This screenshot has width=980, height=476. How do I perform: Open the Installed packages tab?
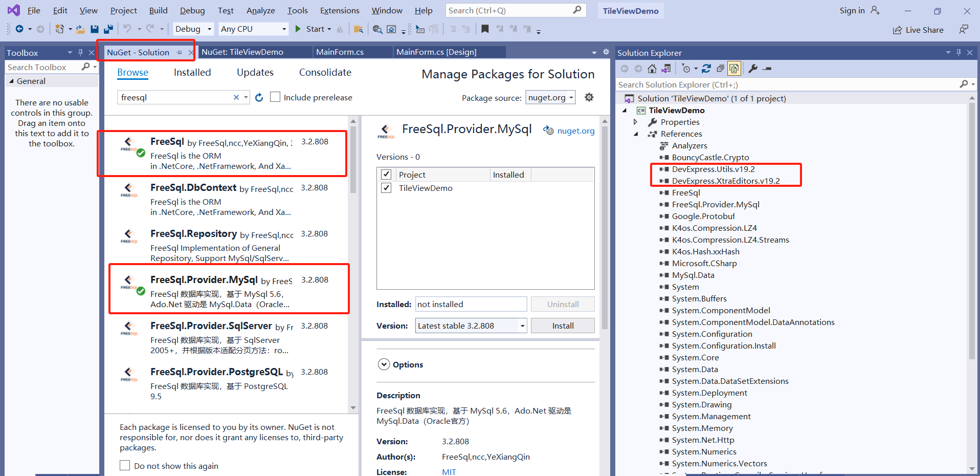(x=192, y=72)
